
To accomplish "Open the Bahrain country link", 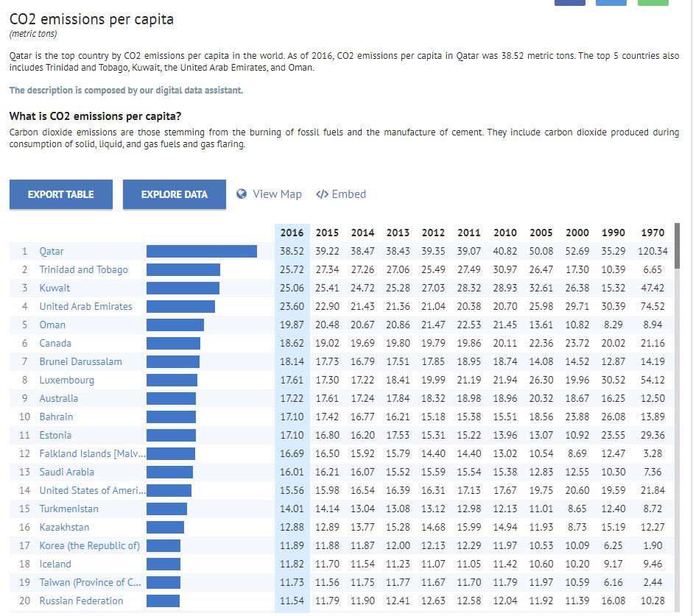I will pyautogui.click(x=56, y=417).
